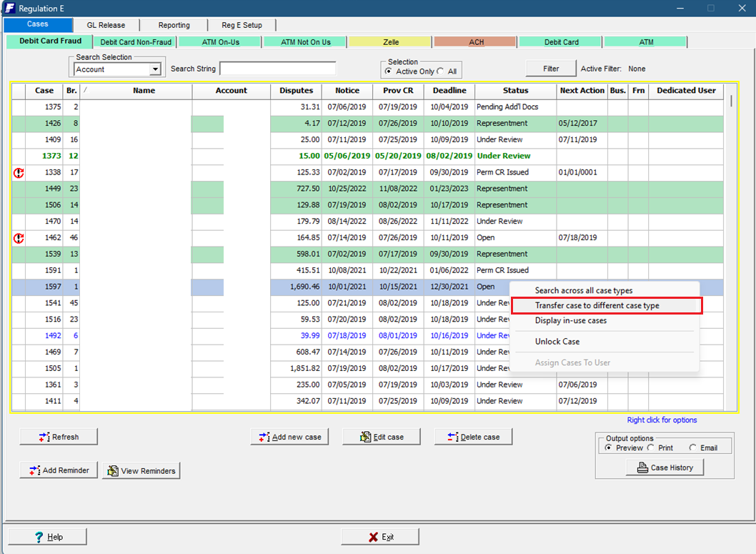
Task: Click the case list vertical scrollbar
Action: click(x=731, y=246)
